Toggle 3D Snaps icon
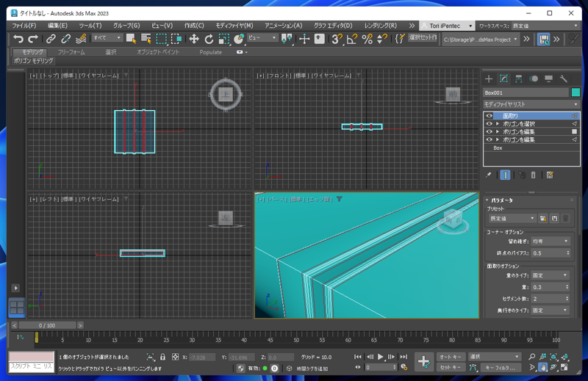 click(x=337, y=39)
